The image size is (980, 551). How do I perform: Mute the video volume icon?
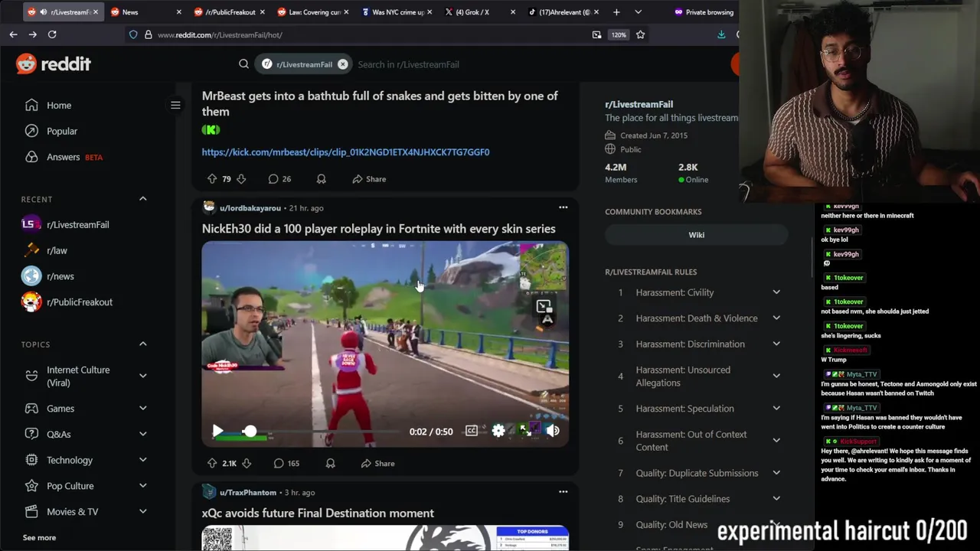pyautogui.click(x=553, y=431)
